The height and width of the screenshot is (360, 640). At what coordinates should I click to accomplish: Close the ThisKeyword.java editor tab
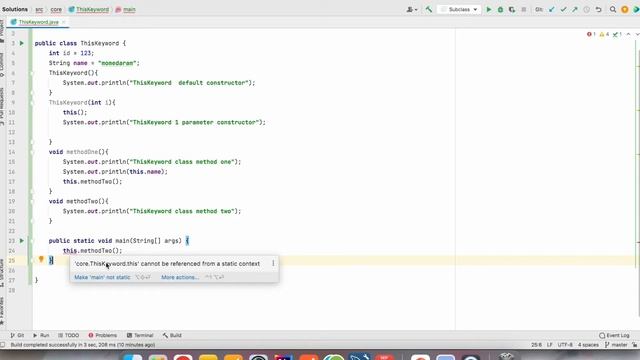coord(64,22)
